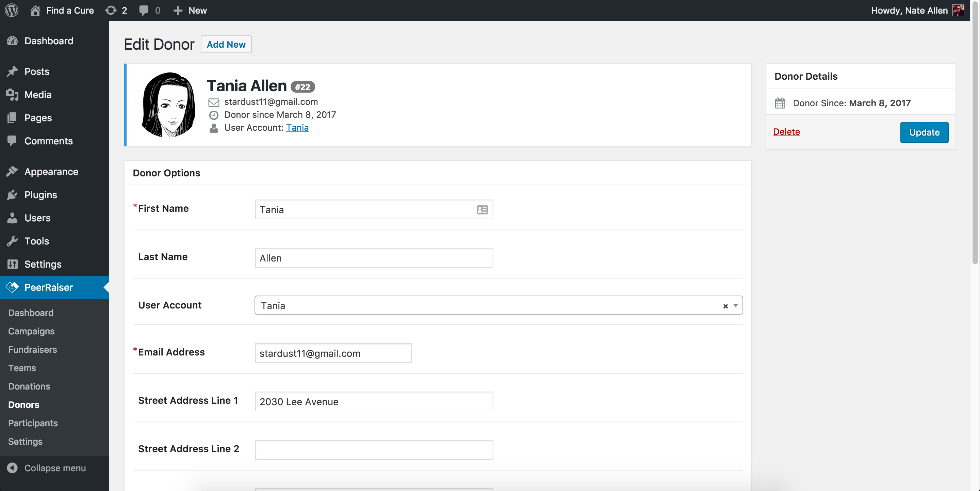
Task: Click the First Name input field
Action: pyautogui.click(x=374, y=209)
